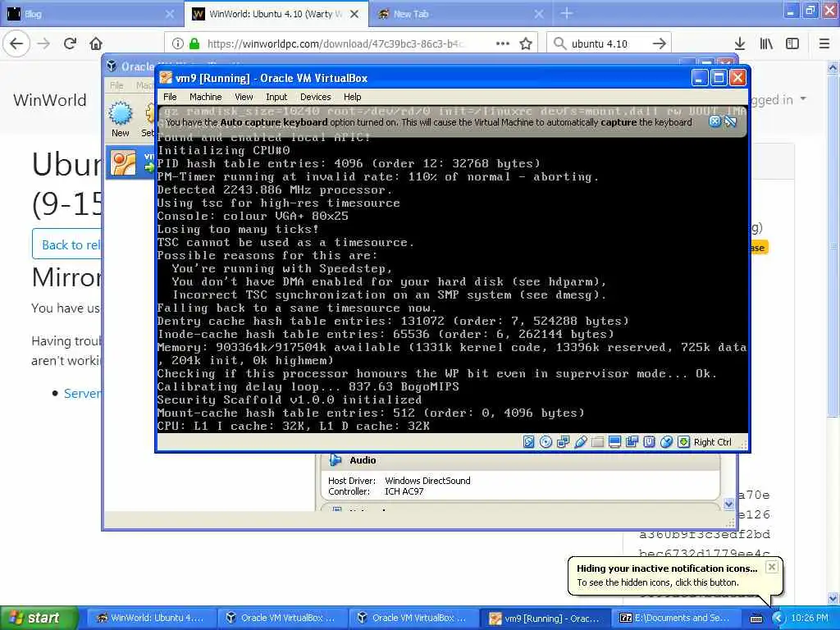Collapse the Audio section in VirtualBox details

pyautogui.click(x=336, y=460)
